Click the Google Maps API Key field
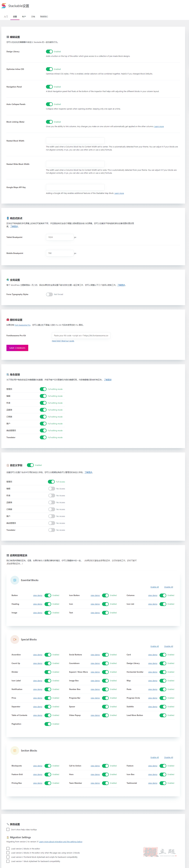This screenshot has width=189, height=868. click(75, 187)
